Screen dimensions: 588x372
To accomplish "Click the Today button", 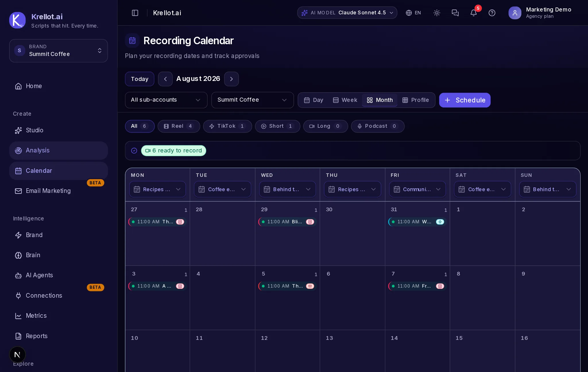I will point(140,79).
